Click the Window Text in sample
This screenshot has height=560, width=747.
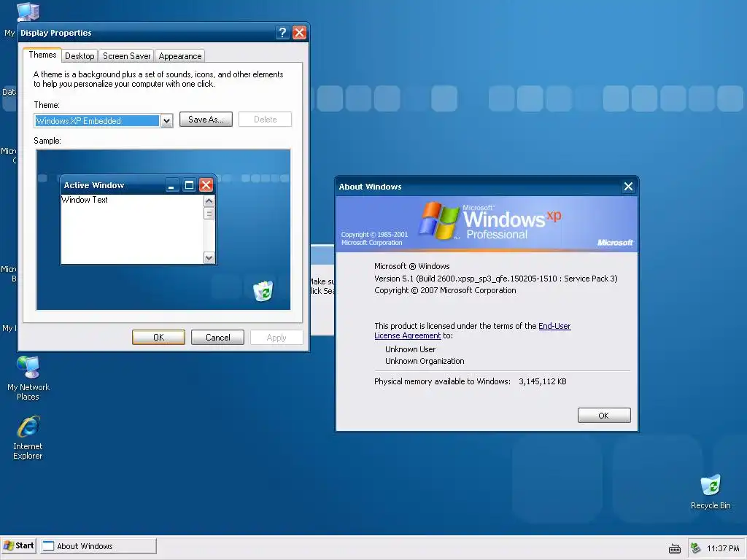pos(85,200)
